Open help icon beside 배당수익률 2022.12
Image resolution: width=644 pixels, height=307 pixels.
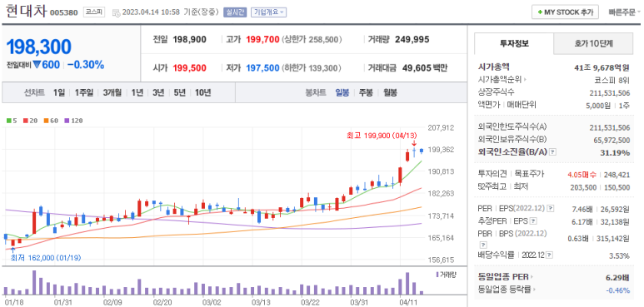[x=550, y=255]
